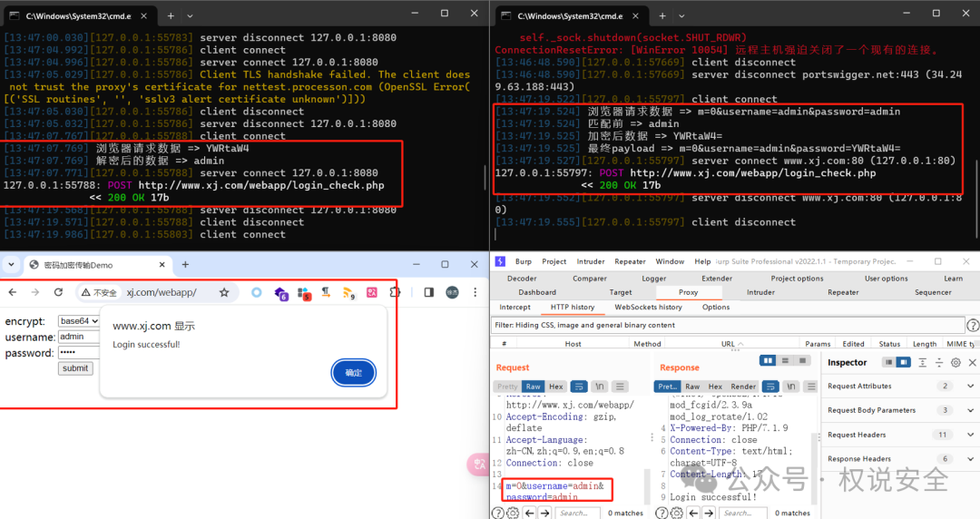Open the purple extension with badge 6
Image resolution: width=980 pixels, height=519 pixels.
point(280,293)
